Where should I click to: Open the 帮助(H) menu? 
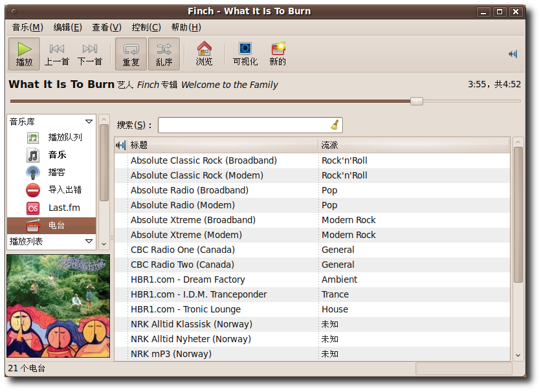pos(186,27)
